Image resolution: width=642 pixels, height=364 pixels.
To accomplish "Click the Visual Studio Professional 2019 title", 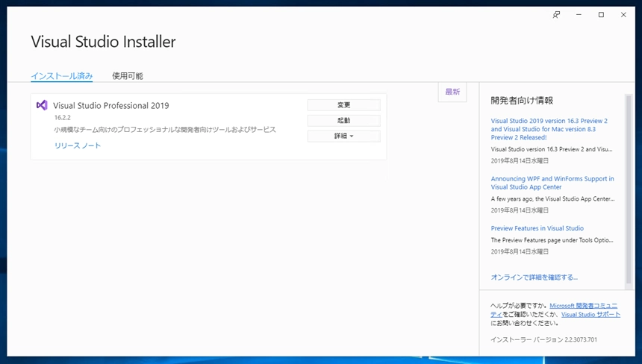I will click(x=111, y=105).
